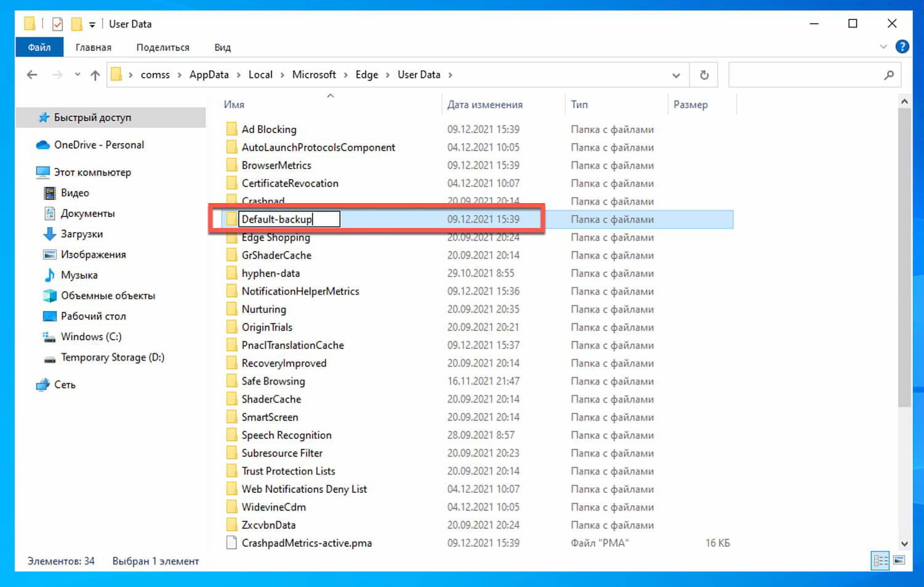Open Изображения in the navigation pane

[93, 254]
